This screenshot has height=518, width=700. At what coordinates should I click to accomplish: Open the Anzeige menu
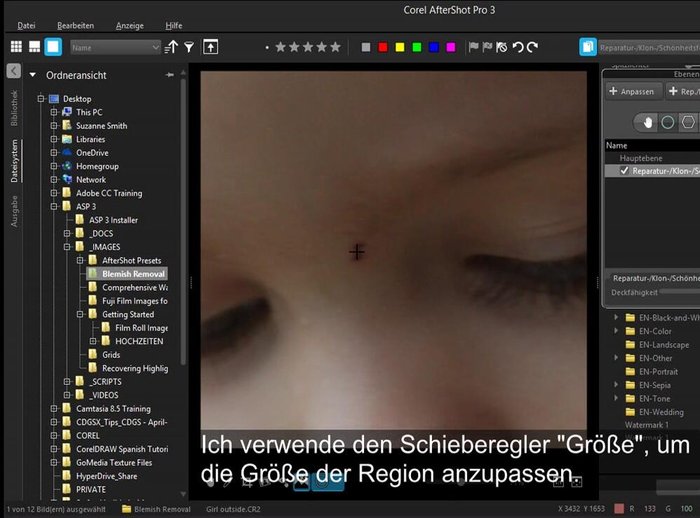pos(129,25)
